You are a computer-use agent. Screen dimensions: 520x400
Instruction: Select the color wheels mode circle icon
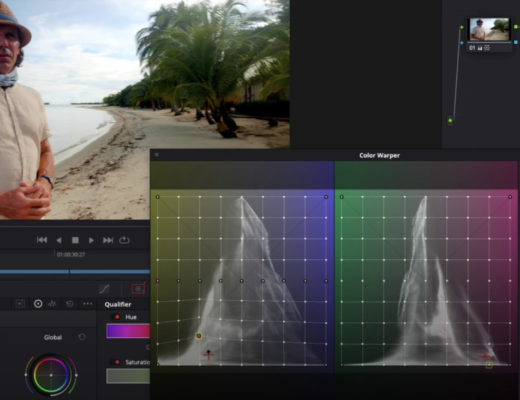[38, 304]
